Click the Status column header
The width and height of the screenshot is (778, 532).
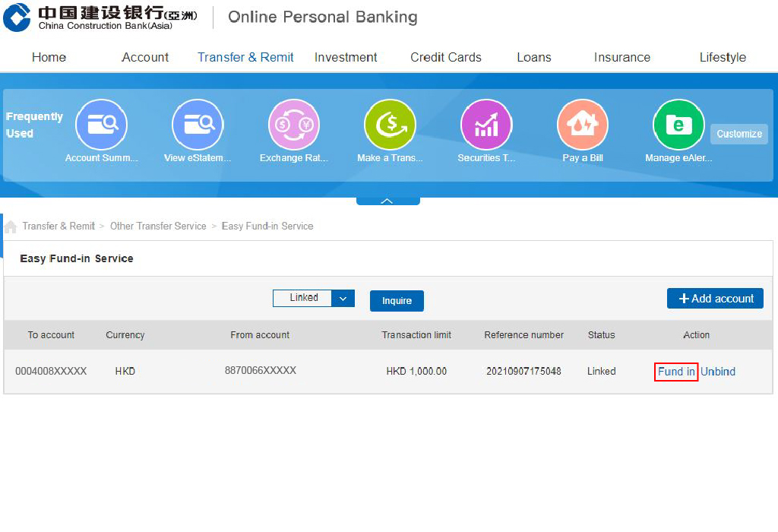[x=602, y=335]
